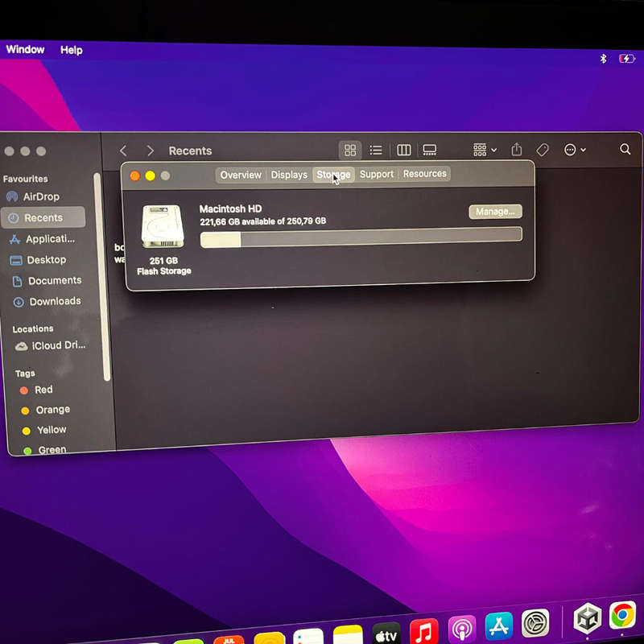Go forward in Finder

tap(151, 151)
